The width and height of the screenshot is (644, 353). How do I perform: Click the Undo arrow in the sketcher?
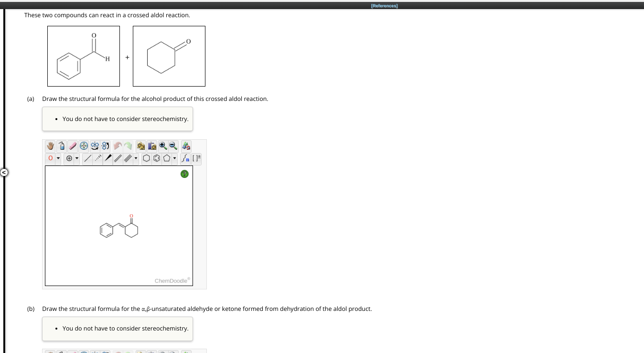tap(117, 146)
